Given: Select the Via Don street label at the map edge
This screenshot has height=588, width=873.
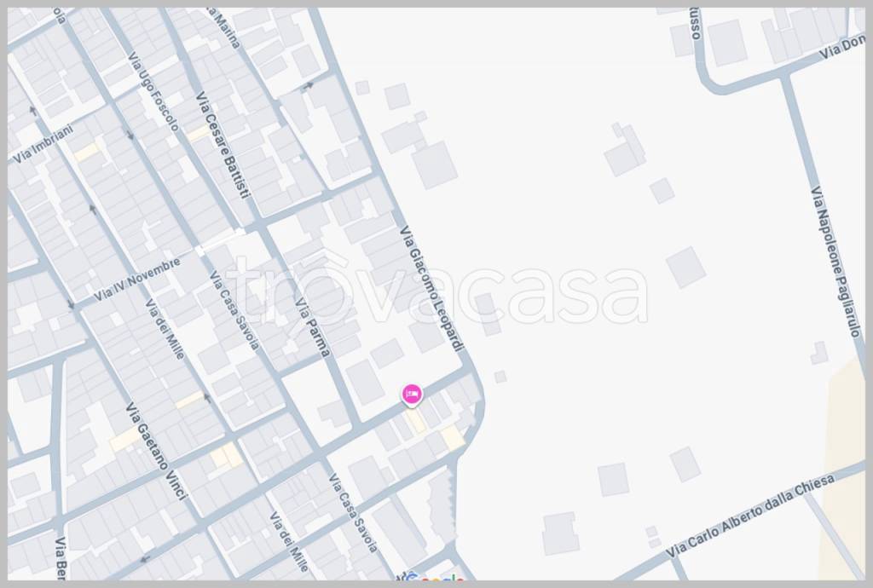Looking at the screenshot, I should coord(841,49).
